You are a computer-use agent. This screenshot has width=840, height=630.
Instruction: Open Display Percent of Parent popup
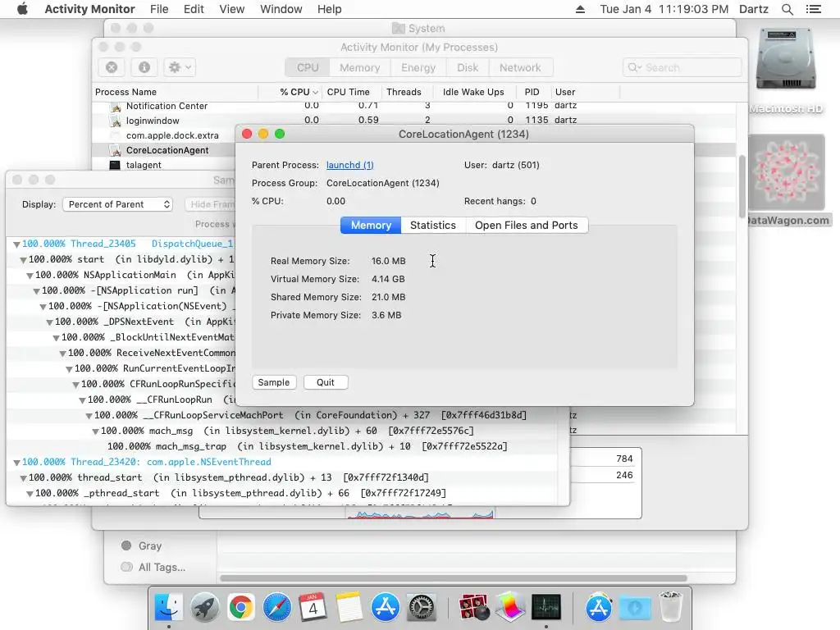(x=118, y=204)
